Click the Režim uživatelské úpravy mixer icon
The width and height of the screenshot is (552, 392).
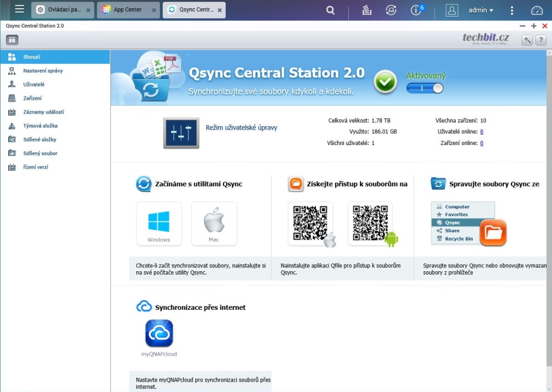coord(181,133)
